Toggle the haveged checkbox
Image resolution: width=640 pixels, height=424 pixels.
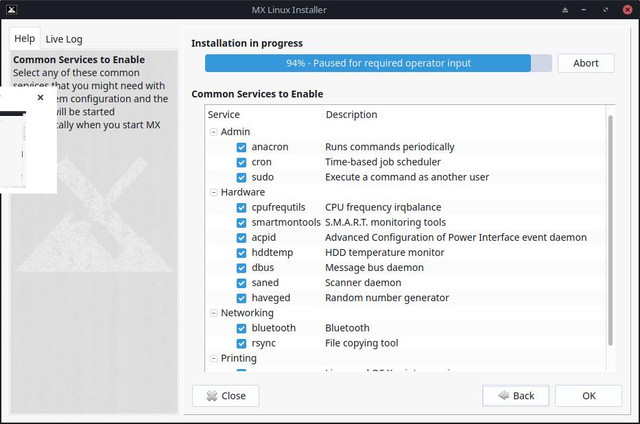241,298
